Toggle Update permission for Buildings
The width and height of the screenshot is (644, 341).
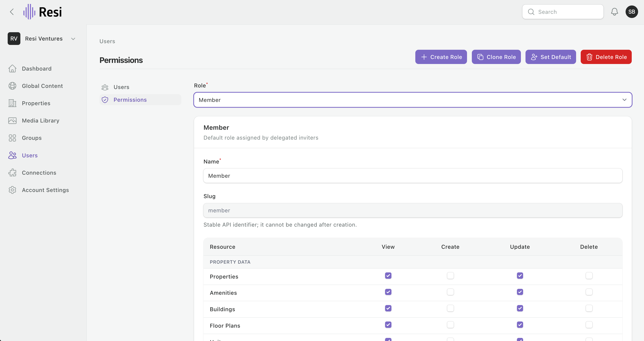(520, 308)
